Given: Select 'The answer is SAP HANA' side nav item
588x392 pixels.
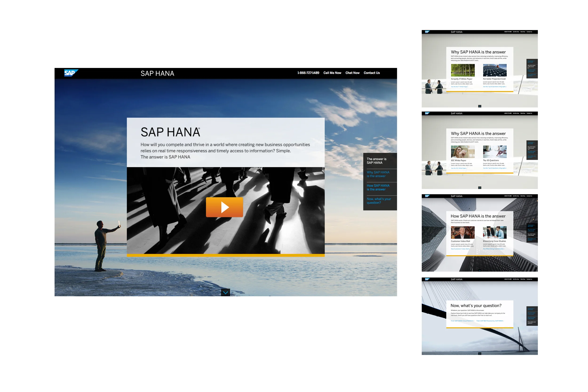Looking at the screenshot, I should 376,161.
